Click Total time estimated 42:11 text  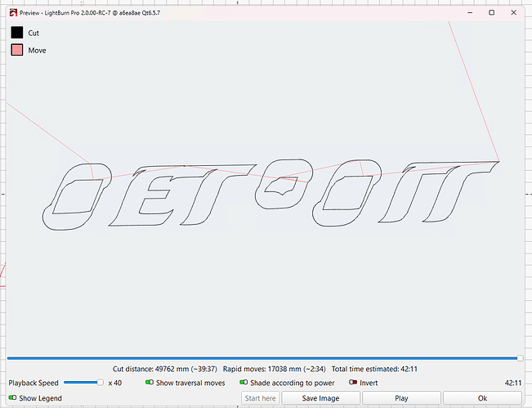(374, 369)
